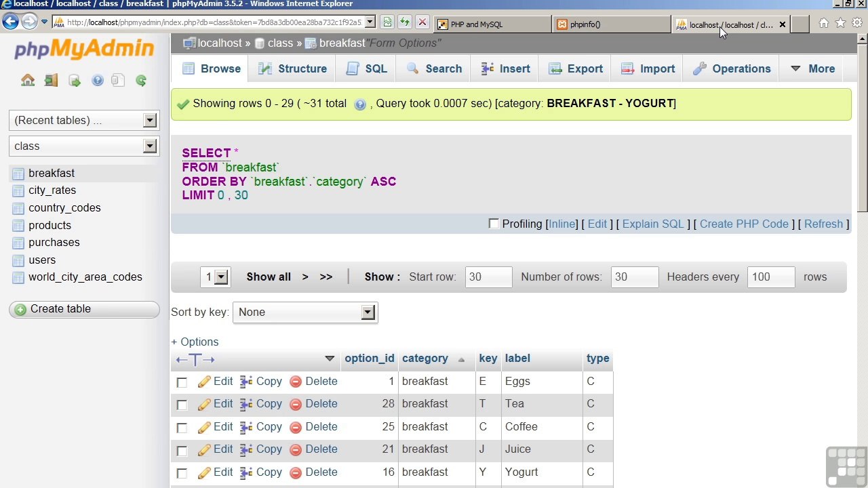Click the full-texts arrows toggle icon in header

(195, 359)
